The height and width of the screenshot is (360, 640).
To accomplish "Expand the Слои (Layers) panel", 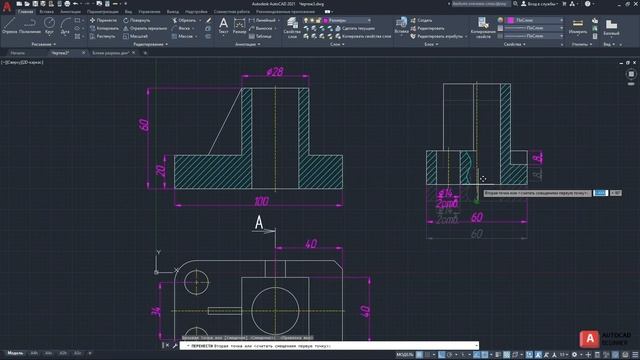I will pyautogui.click(x=337, y=44).
